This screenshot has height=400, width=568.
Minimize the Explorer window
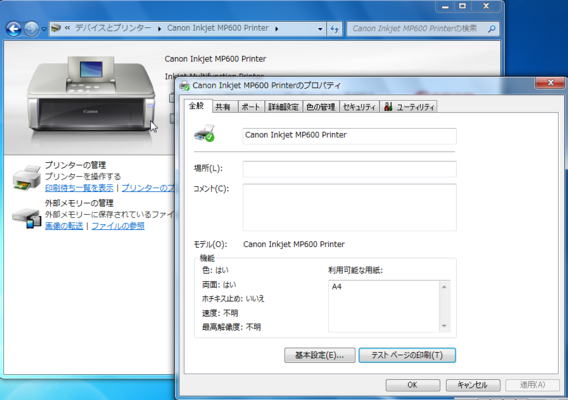pyautogui.click(x=446, y=6)
